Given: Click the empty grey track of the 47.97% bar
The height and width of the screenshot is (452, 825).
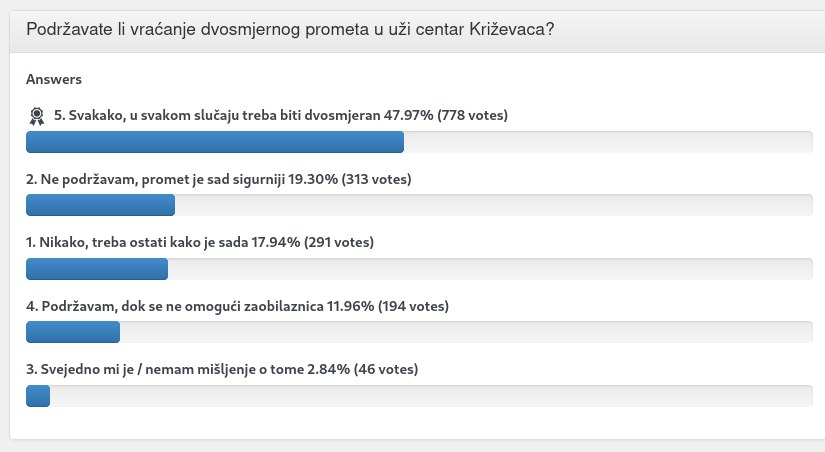Looking at the screenshot, I should (x=608, y=142).
